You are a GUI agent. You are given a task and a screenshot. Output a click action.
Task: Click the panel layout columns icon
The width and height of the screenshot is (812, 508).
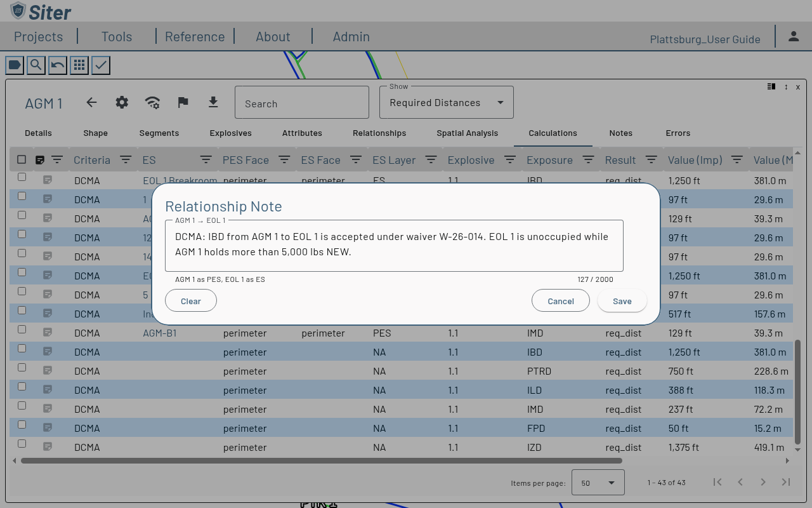pyautogui.click(x=771, y=86)
